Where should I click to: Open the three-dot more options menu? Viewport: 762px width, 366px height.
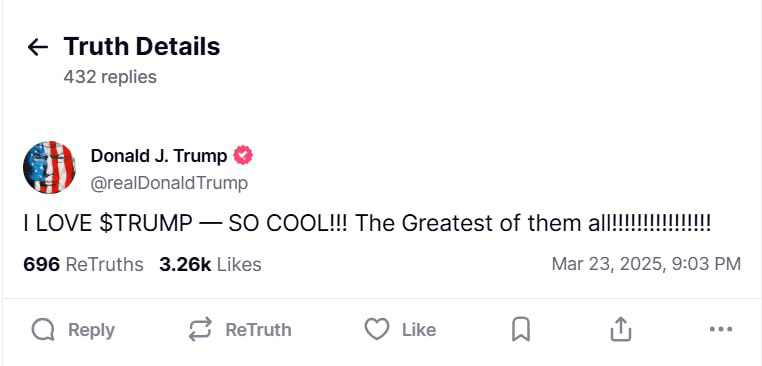tap(721, 330)
